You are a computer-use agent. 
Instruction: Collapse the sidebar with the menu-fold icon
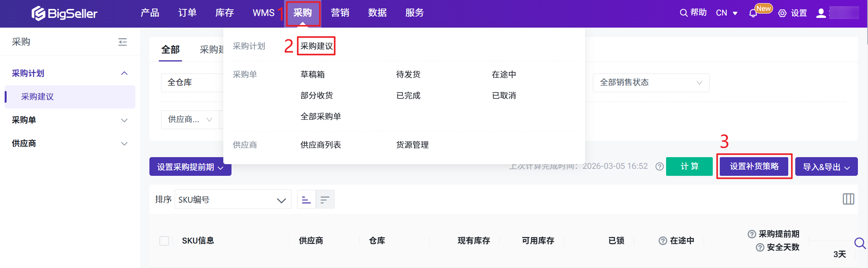click(x=123, y=42)
